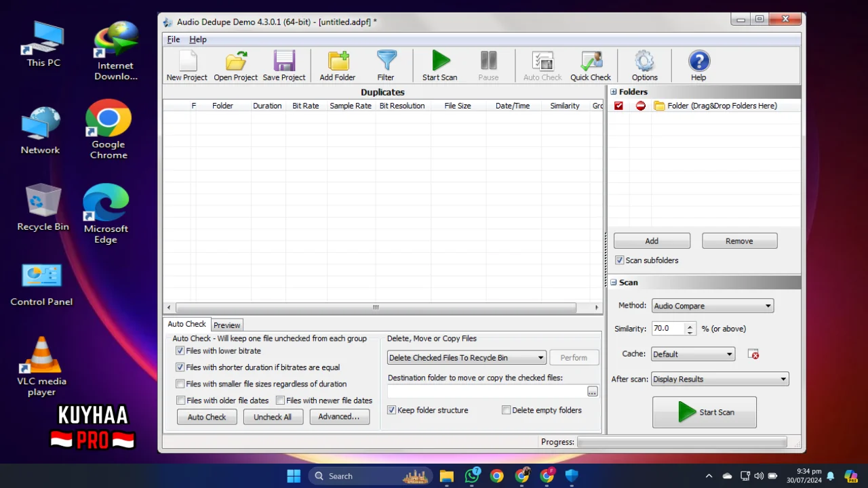This screenshot has width=868, height=488.
Task: Collapse the Scan panel section
Action: pos(614,283)
